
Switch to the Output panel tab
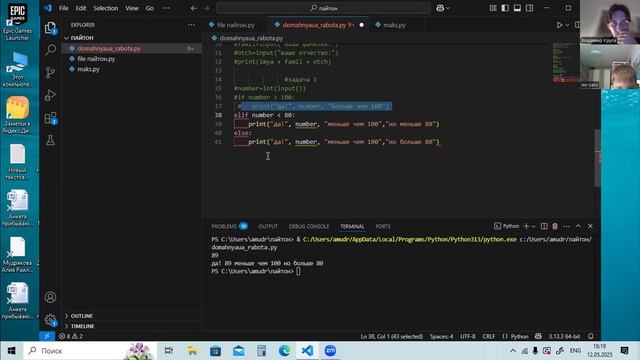[x=268, y=226]
